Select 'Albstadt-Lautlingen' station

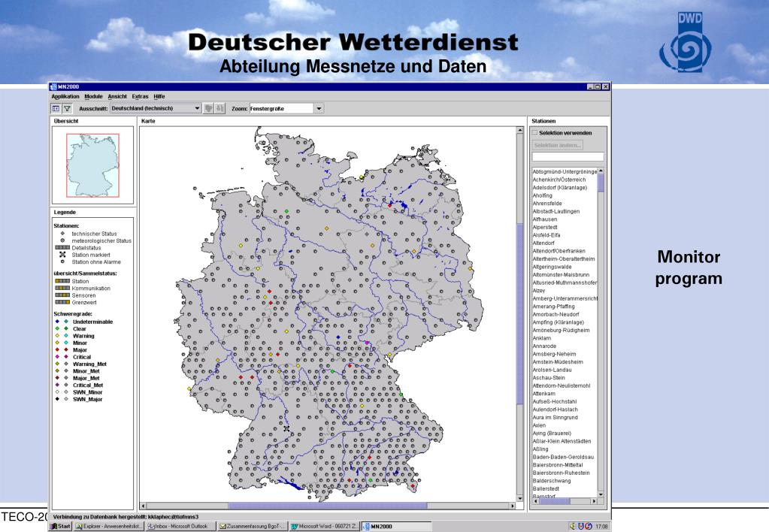point(556,211)
